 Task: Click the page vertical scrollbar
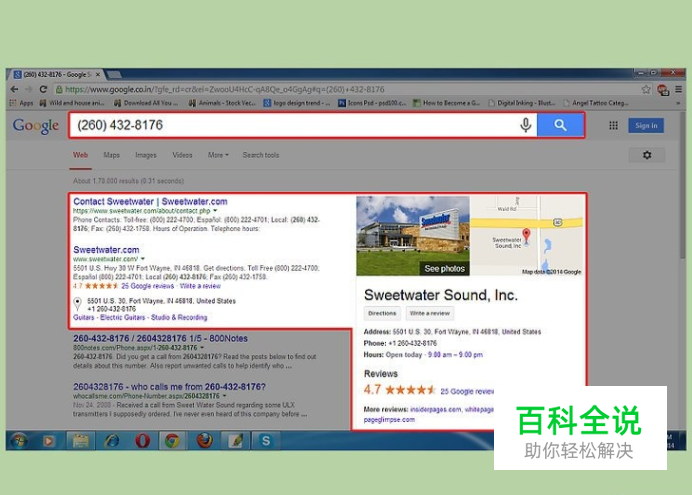click(x=683, y=185)
